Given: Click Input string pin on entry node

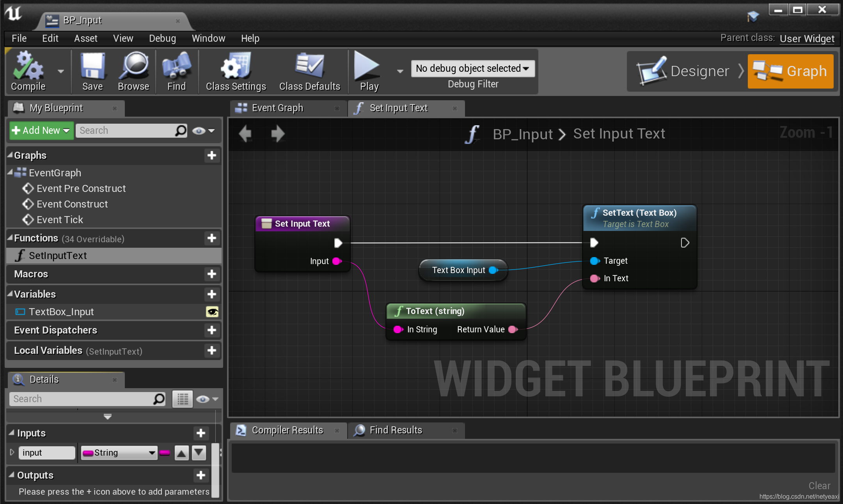Looking at the screenshot, I should pos(337,261).
